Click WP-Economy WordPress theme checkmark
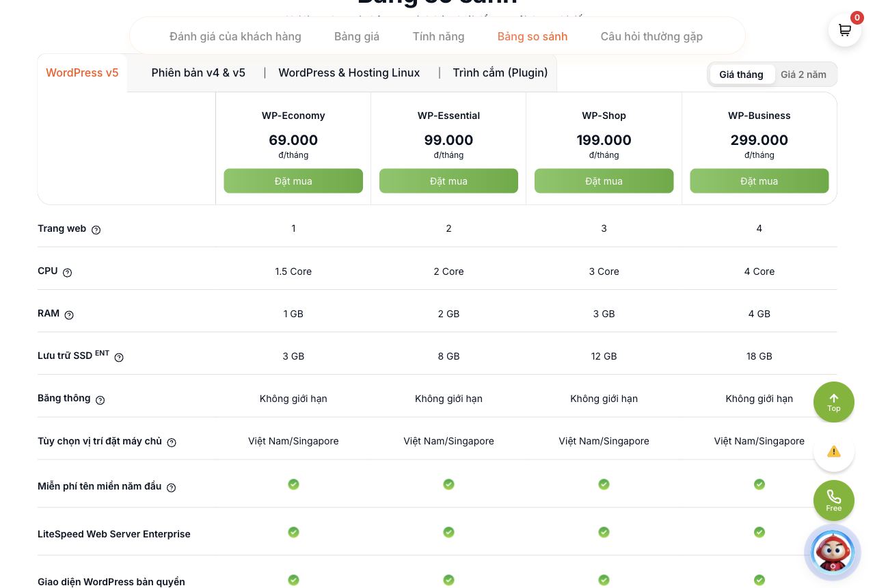Viewport: 875px width, 588px height. pos(293,580)
